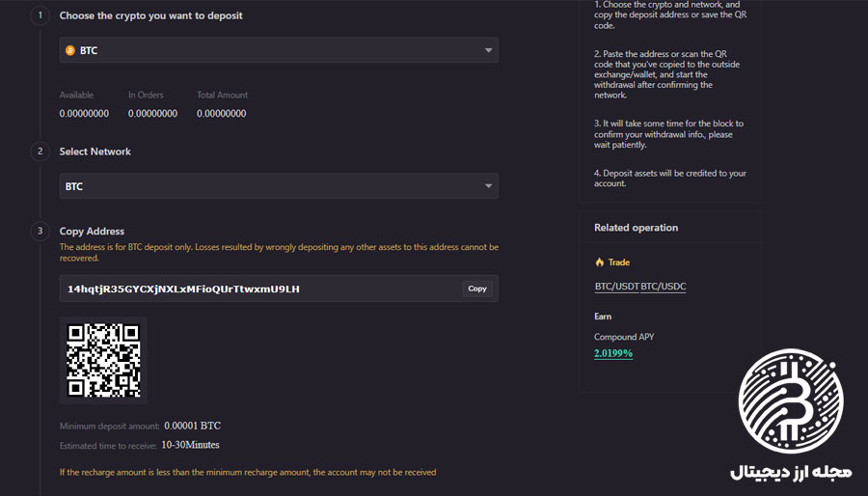Click the flame icon beside Trade
Viewport: 868px width, 496px height.
point(599,262)
